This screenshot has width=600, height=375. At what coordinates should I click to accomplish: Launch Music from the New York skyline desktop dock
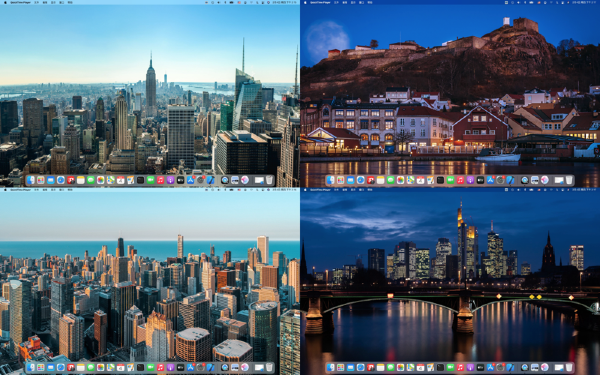point(160,180)
